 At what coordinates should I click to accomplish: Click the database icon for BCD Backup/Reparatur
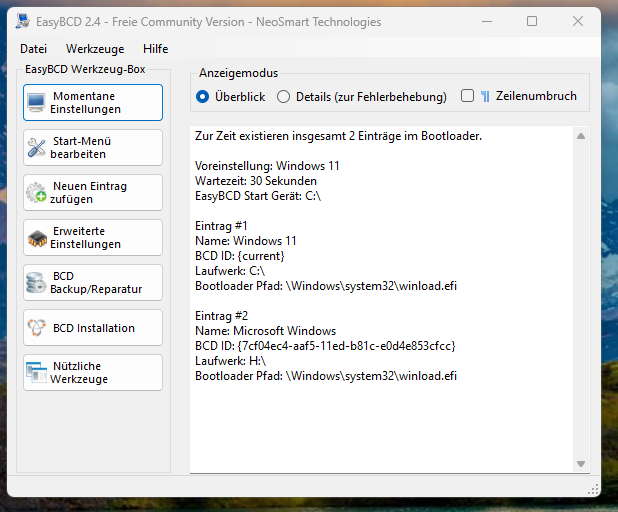36,283
